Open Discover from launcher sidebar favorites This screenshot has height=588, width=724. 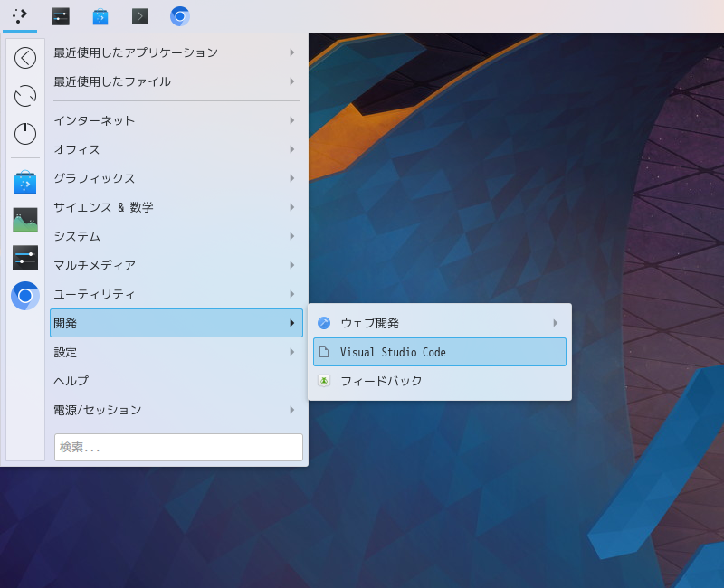(x=25, y=183)
